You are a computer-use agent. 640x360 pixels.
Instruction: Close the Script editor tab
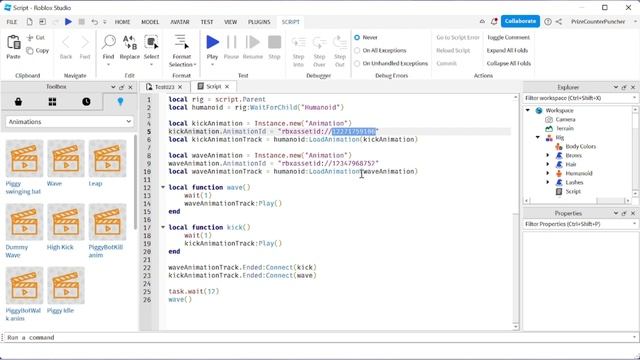[x=227, y=87]
